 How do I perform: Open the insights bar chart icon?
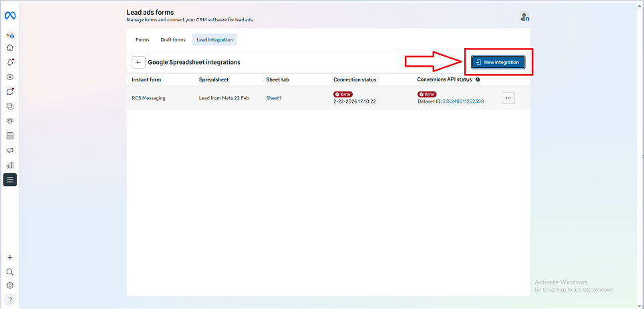(x=10, y=165)
